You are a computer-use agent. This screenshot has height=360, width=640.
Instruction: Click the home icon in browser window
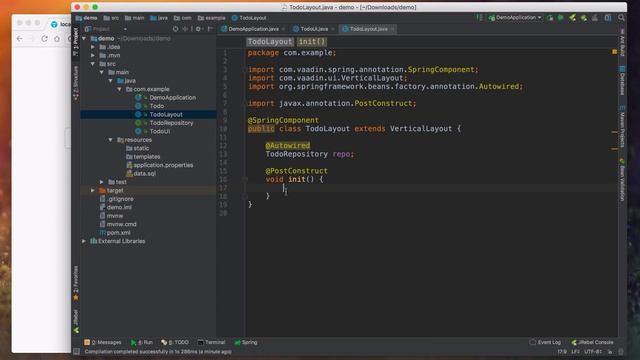pyautogui.click(x=57, y=39)
